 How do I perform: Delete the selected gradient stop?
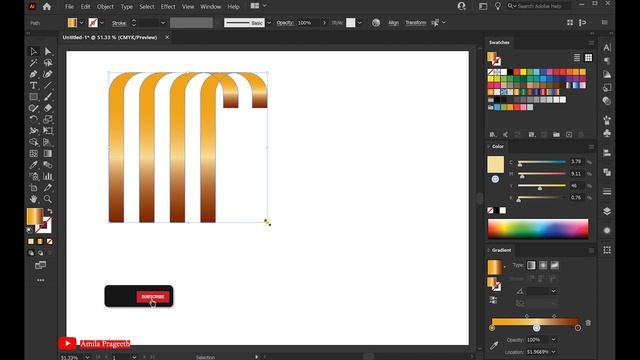tap(588, 323)
